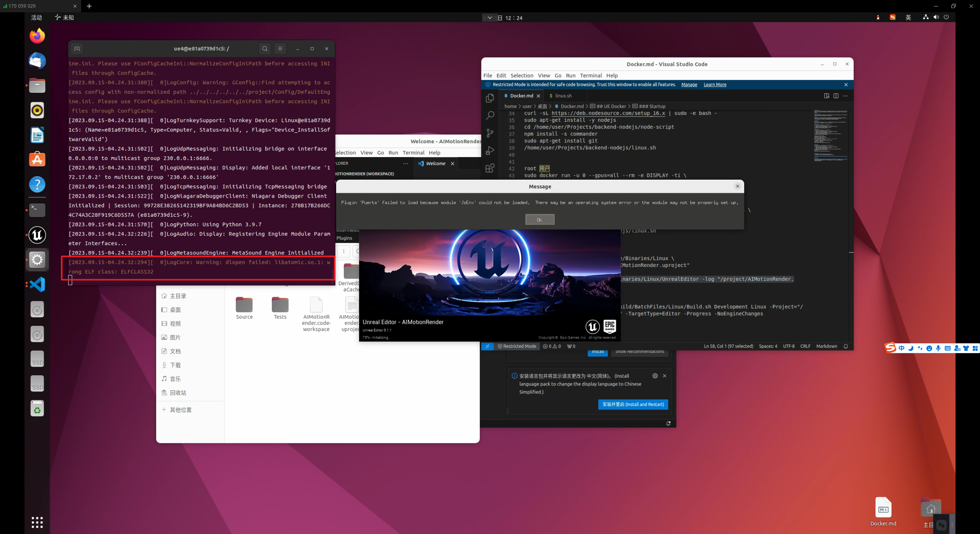The width and height of the screenshot is (980, 534).
Task: Open editor More Actions ellipsis in Docker.md window
Action: tap(845, 96)
